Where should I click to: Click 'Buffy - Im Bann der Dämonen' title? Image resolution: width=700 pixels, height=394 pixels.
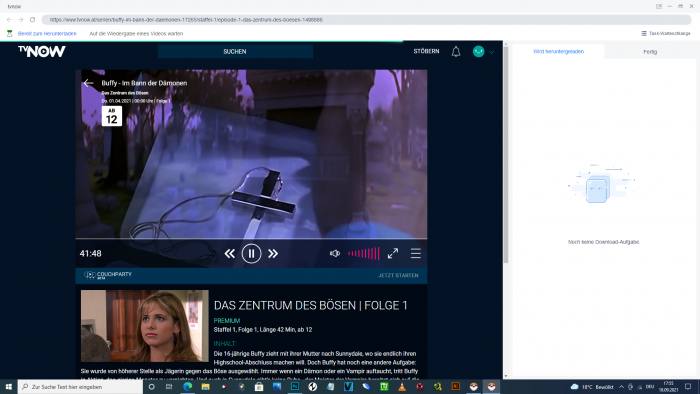[x=144, y=83]
